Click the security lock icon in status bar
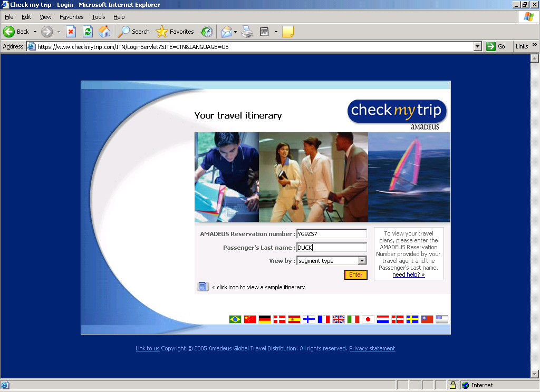The width and height of the screenshot is (540, 392). tap(453, 385)
